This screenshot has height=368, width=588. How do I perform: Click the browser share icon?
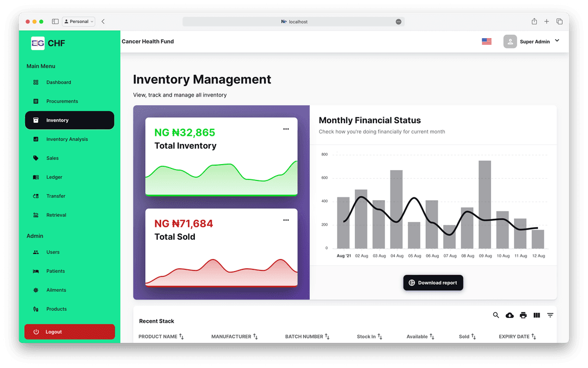534,22
